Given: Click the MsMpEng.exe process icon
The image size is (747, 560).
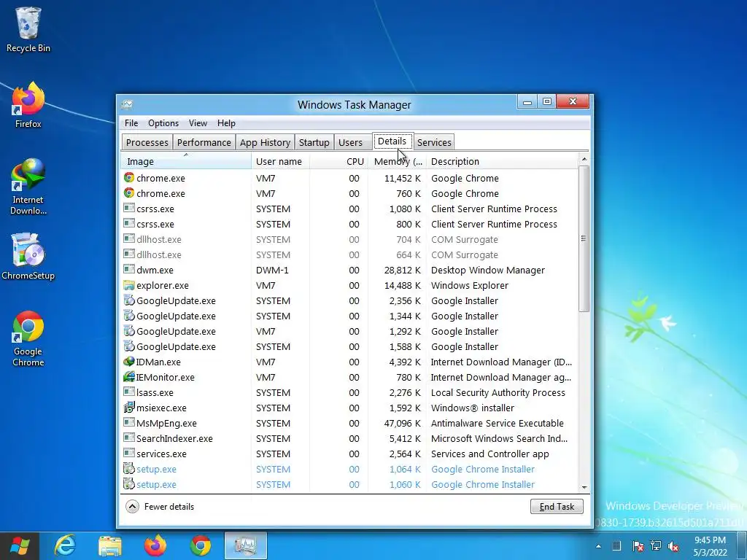Looking at the screenshot, I should (128, 423).
